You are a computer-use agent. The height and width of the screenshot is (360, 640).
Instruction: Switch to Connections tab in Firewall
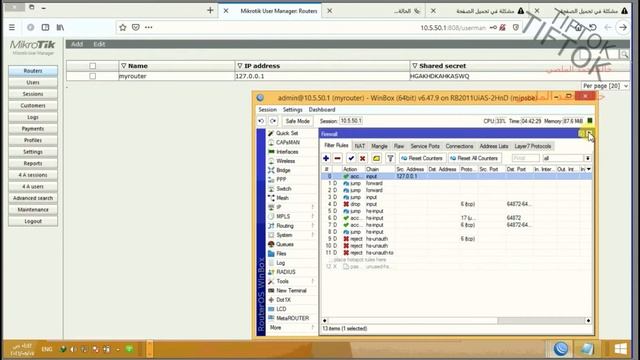pos(459,146)
